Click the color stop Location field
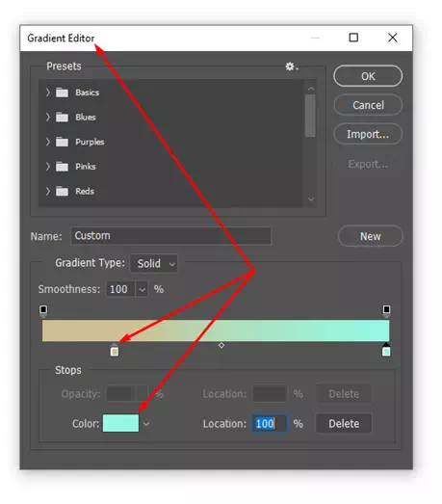Image resolution: width=442 pixels, height=504 pixels. pos(270,423)
